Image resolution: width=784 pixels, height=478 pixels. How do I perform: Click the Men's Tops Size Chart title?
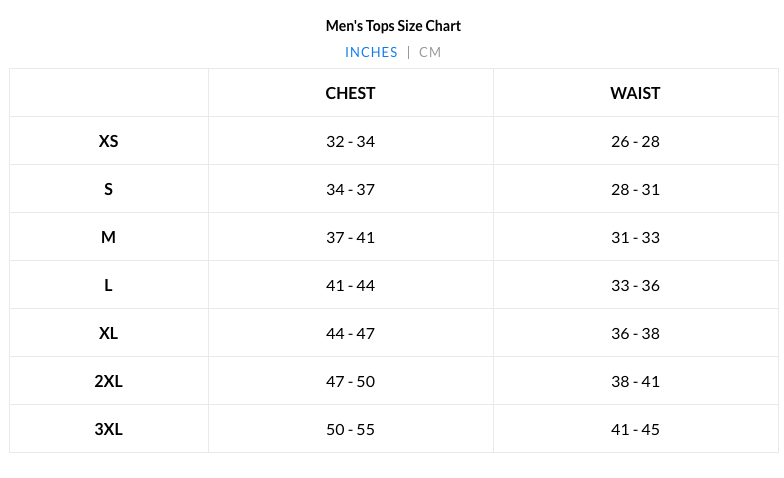(393, 26)
